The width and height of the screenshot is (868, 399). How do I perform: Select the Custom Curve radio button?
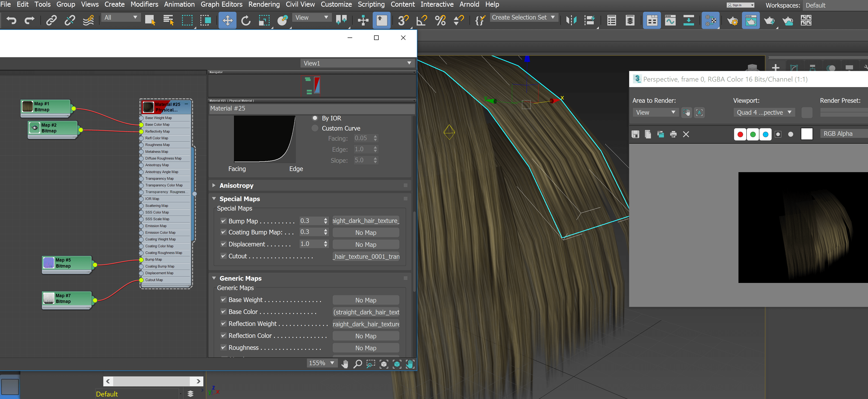point(315,128)
